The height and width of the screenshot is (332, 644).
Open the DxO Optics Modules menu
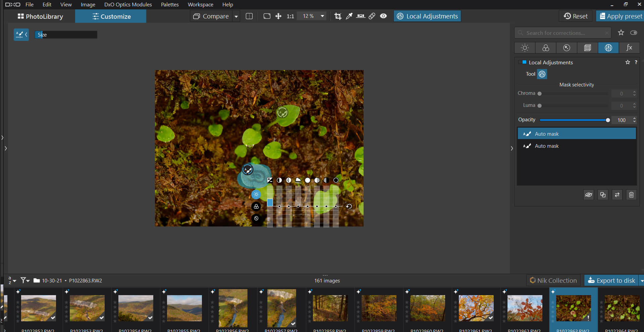click(x=128, y=5)
